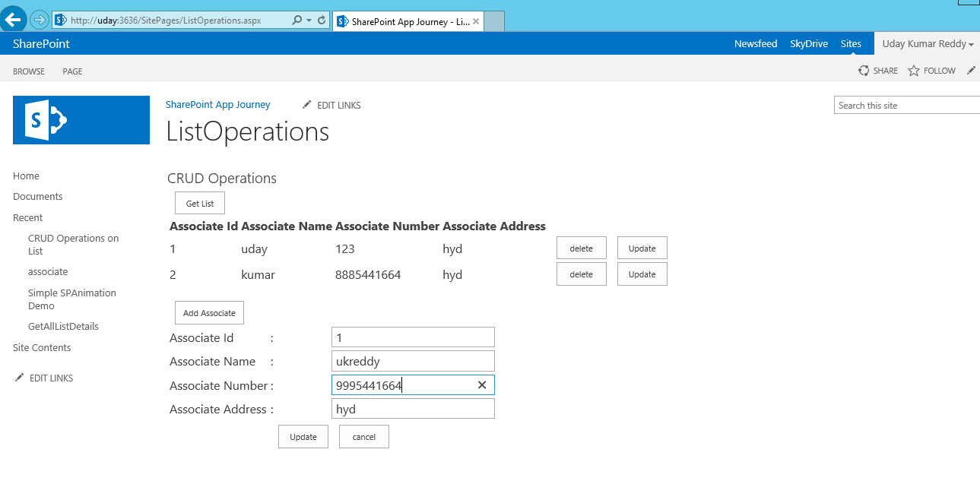Click the SharePoint App Journey site logo
The width and height of the screenshot is (980, 481).
[x=81, y=120]
